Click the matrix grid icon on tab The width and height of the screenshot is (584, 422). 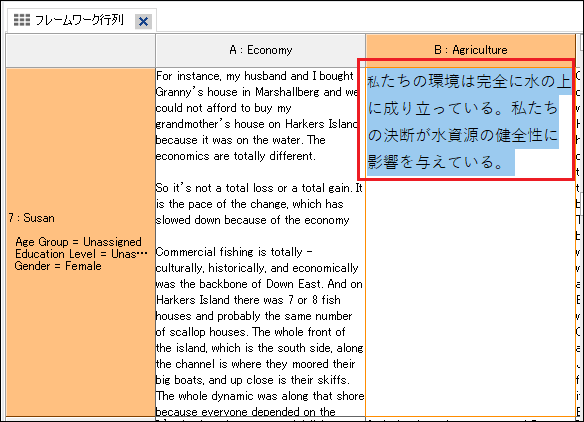coord(22,20)
